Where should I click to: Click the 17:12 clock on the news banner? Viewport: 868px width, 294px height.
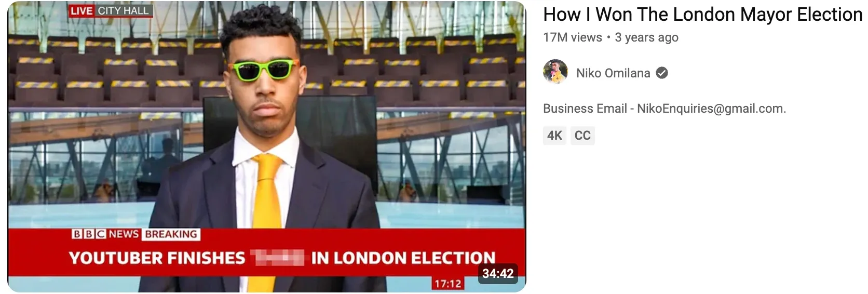(447, 284)
